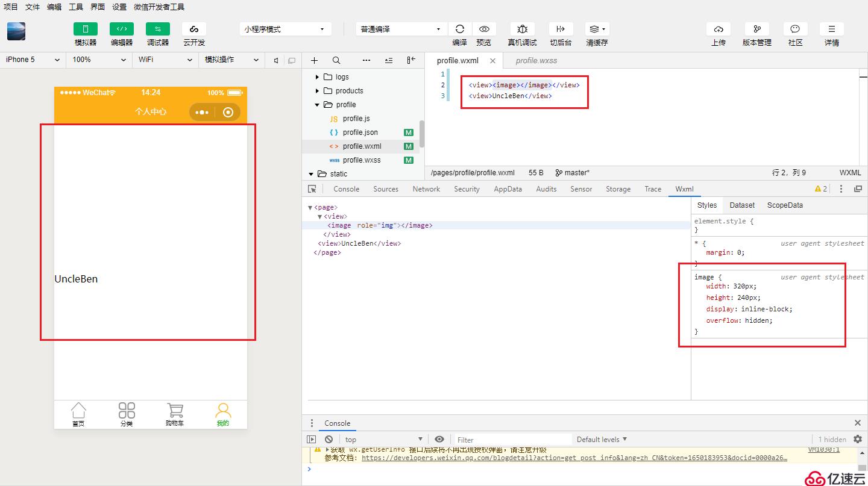Click the inspect element selector icon
Screen dimensions: 868x486
(x=312, y=189)
